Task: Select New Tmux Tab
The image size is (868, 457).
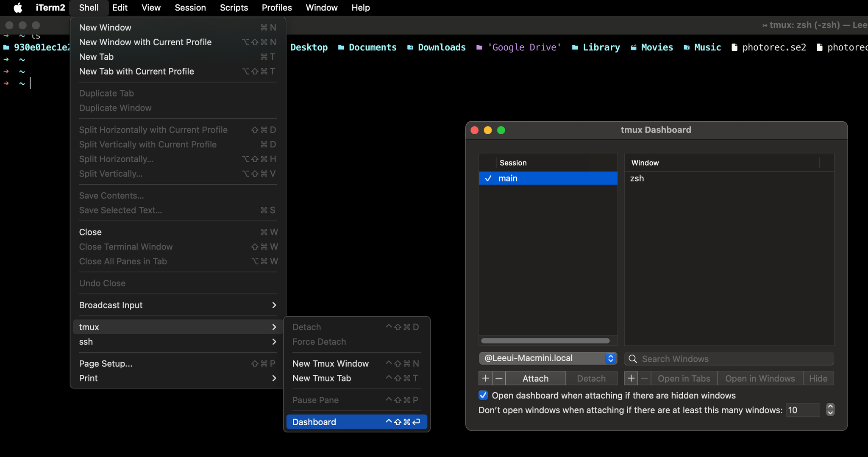Action: tap(356, 378)
